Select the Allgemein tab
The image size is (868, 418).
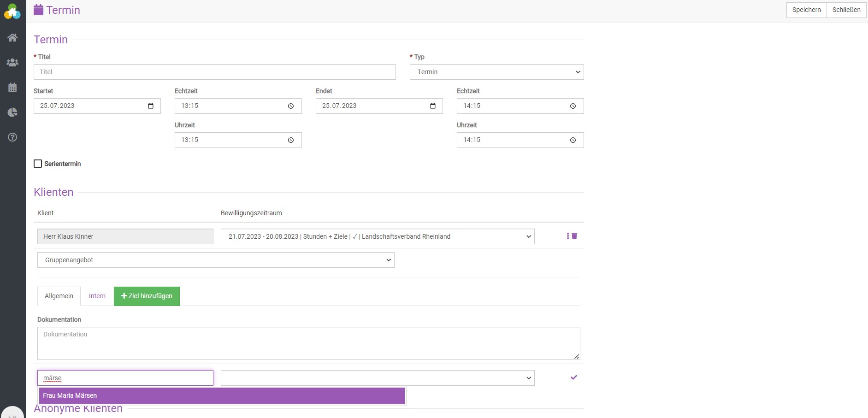[59, 296]
